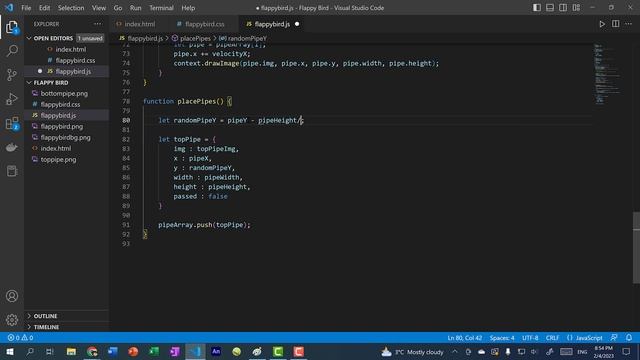Open the Explorer view in activity bar
The image size is (640, 360).
[12, 27]
